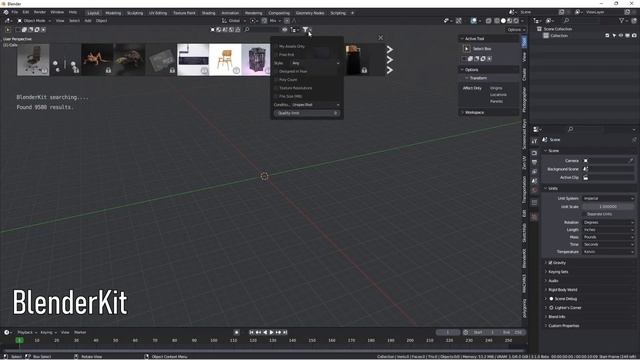This screenshot has height=360, width=640.
Task: Enable Designed in Year filter checkbox
Action: coord(276,71)
